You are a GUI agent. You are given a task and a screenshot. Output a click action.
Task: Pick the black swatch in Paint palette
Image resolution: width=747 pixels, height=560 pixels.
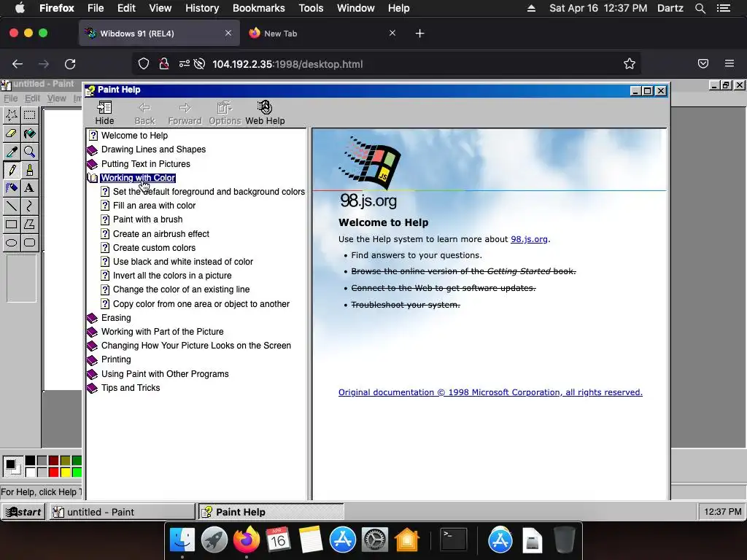click(x=30, y=461)
